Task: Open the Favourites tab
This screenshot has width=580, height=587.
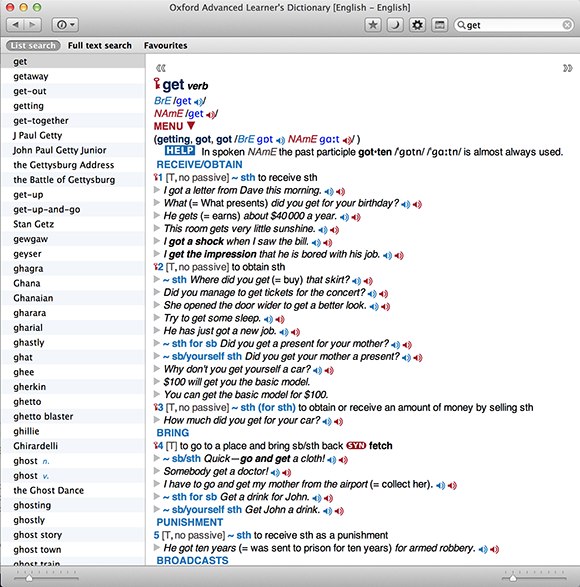Action: coord(166,45)
